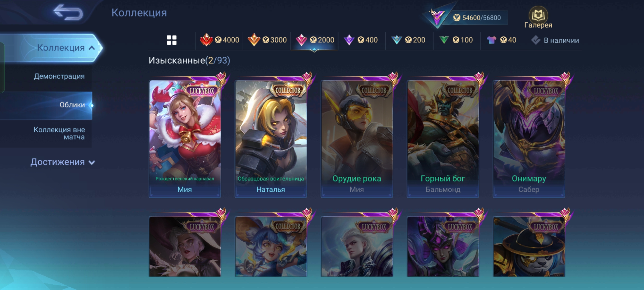The height and width of the screenshot is (290, 644).
Task: Filter by the green 100 gem tier
Action: [x=456, y=40]
